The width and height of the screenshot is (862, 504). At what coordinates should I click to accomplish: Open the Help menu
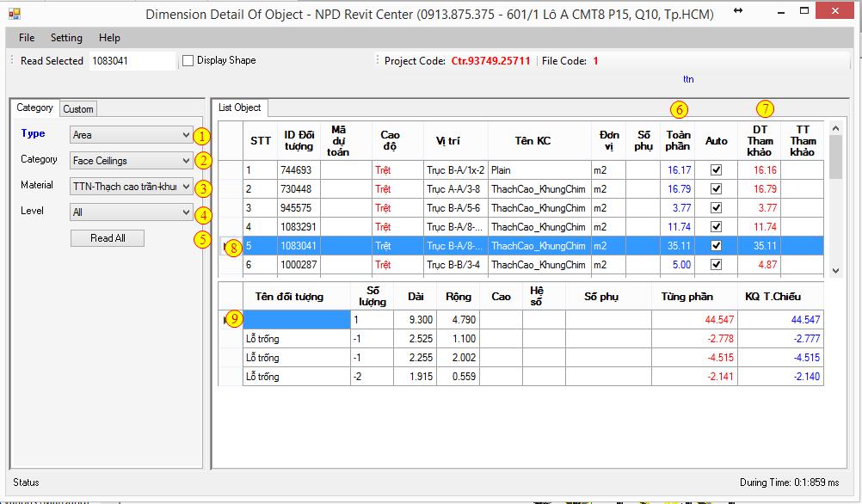point(109,38)
